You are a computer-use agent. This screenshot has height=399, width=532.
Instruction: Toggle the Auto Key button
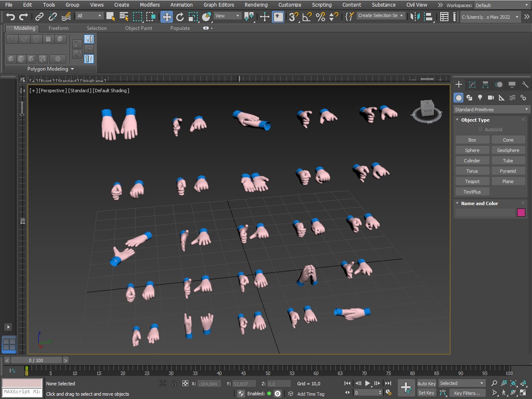[x=426, y=384]
